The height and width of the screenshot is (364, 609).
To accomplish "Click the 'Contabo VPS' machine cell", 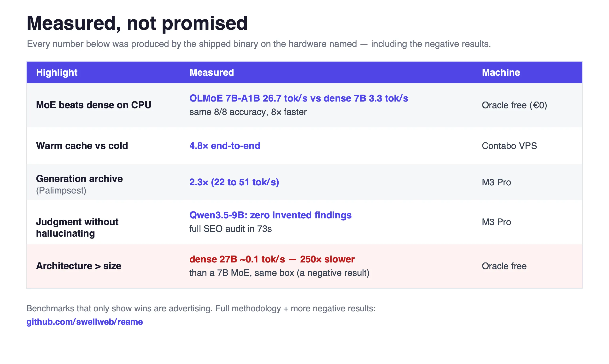I will [x=509, y=146].
